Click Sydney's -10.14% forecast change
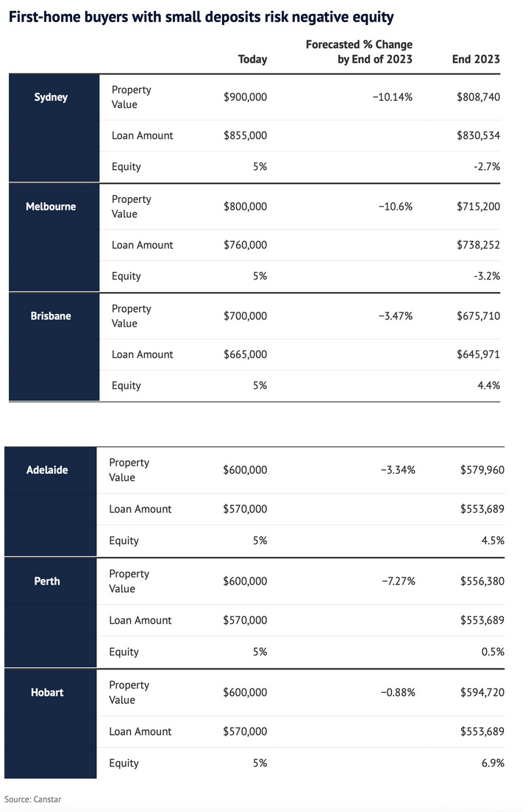Image resolution: width=528 pixels, height=812 pixels. (393, 97)
